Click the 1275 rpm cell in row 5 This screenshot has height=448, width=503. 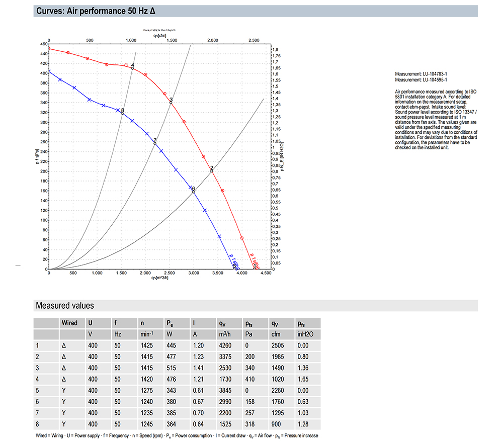point(146,390)
